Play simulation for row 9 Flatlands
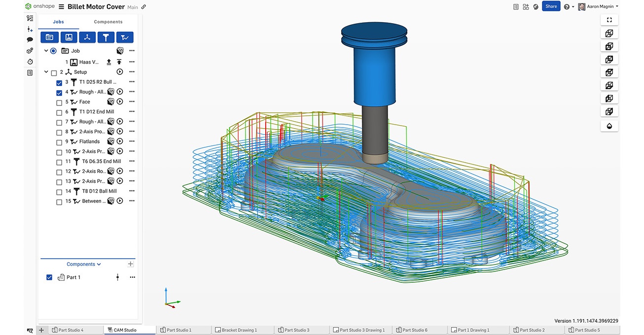This screenshot has height=335, width=644. tap(120, 141)
